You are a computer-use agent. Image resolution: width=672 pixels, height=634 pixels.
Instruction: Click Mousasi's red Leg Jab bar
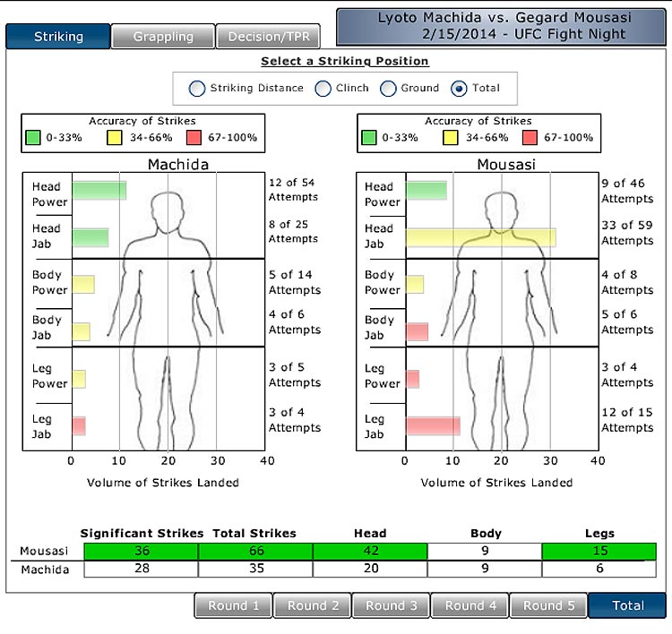click(x=433, y=426)
